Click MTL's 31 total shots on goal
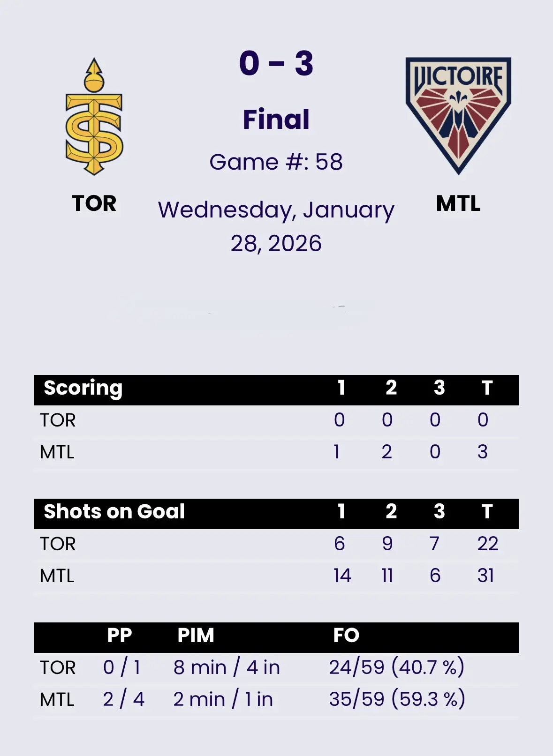This screenshot has width=553, height=756. click(486, 576)
